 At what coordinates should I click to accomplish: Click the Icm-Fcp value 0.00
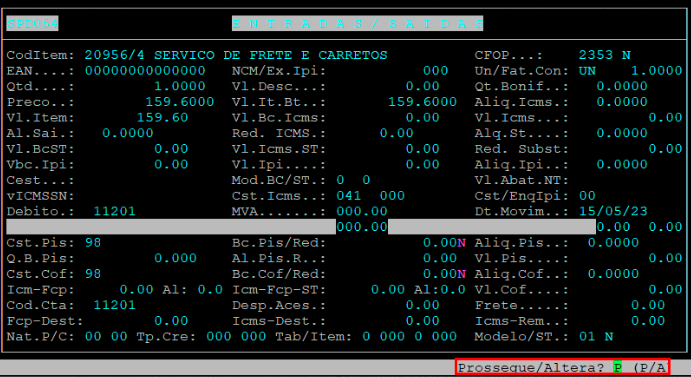[x=136, y=289]
